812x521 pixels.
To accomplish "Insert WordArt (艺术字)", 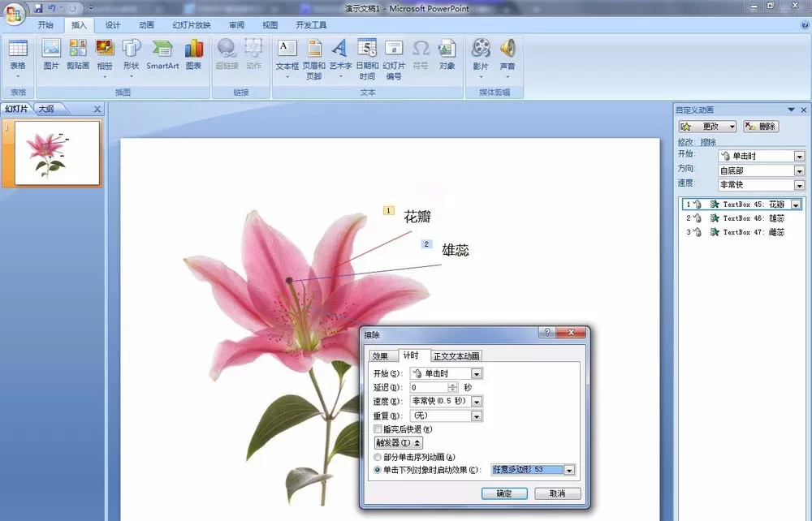I will [x=340, y=59].
